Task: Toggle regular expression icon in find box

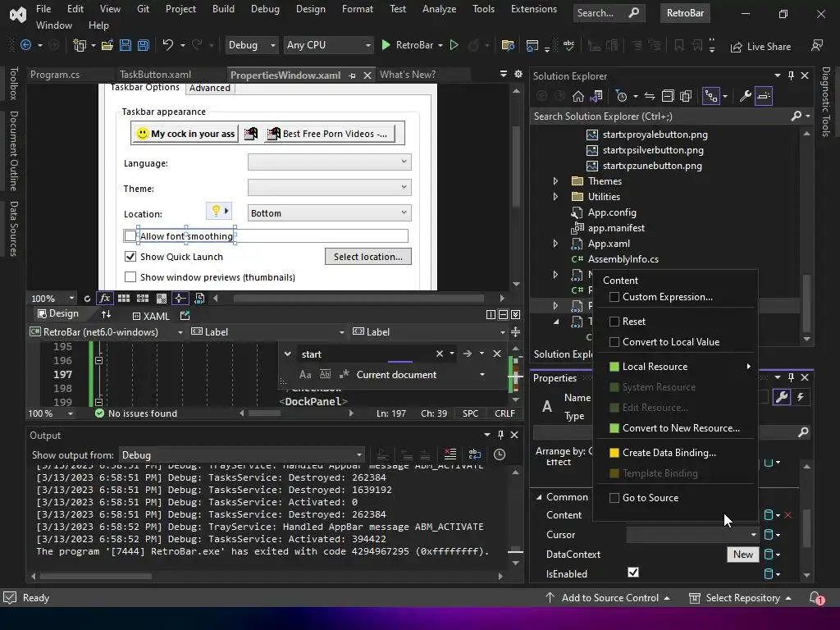Action: point(345,374)
